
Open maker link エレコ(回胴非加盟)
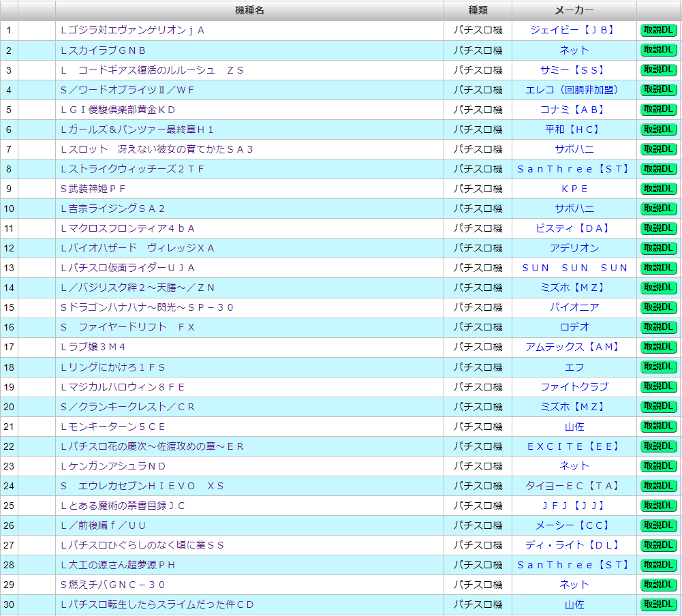(574, 90)
